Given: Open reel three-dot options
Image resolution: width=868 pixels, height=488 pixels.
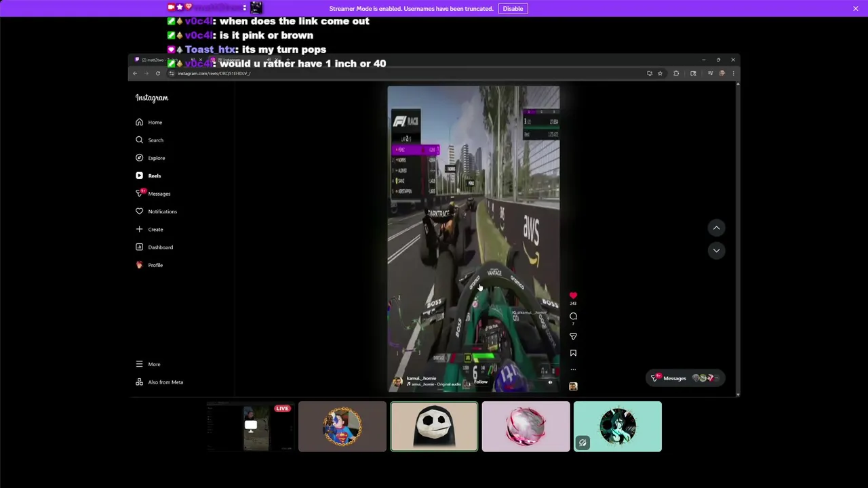Looking at the screenshot, I should 573,369.
